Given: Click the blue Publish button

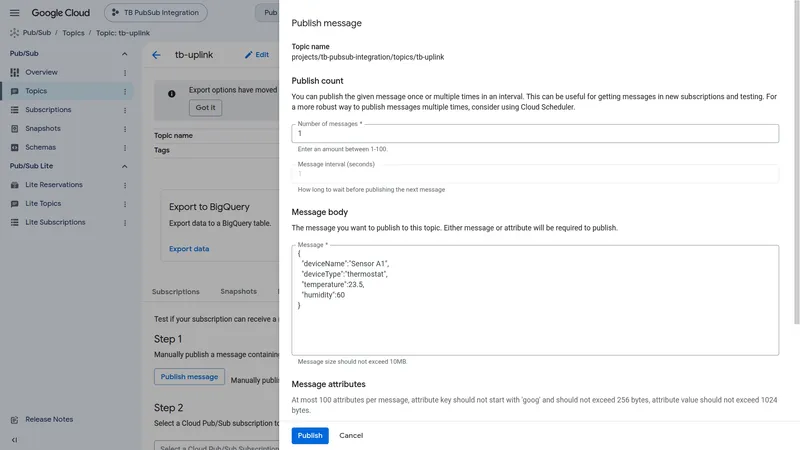Looking at the screenshot, I should [x=310, y=436].
